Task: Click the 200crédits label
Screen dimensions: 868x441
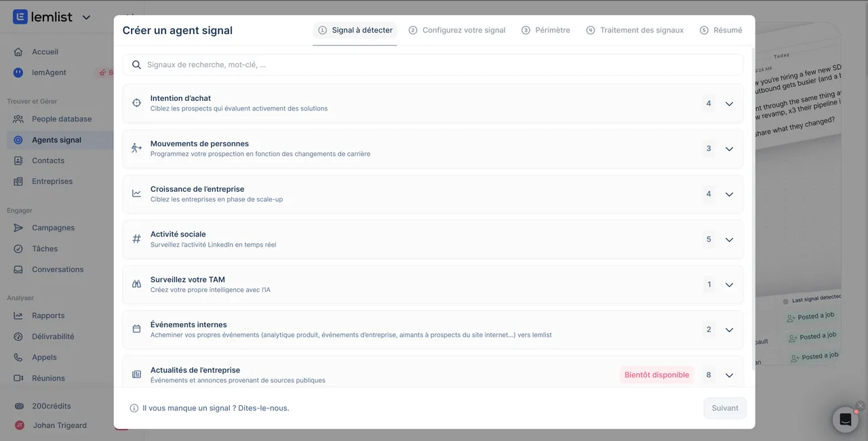Action: pos(52,406)
